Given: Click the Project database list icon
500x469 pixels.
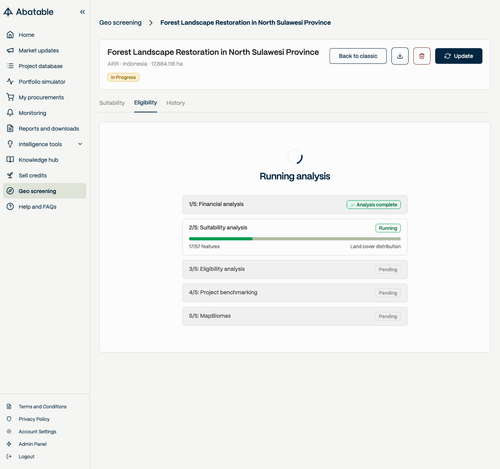Looking at the screenshot, I should (x=10, y=66).
